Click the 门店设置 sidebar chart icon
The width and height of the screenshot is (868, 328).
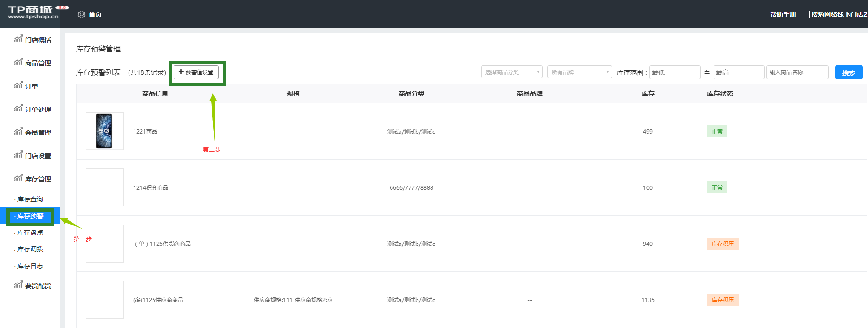18,155
